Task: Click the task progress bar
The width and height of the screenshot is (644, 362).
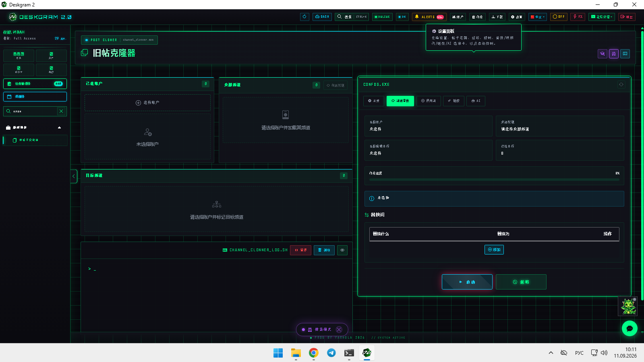Action: (494, 180)
